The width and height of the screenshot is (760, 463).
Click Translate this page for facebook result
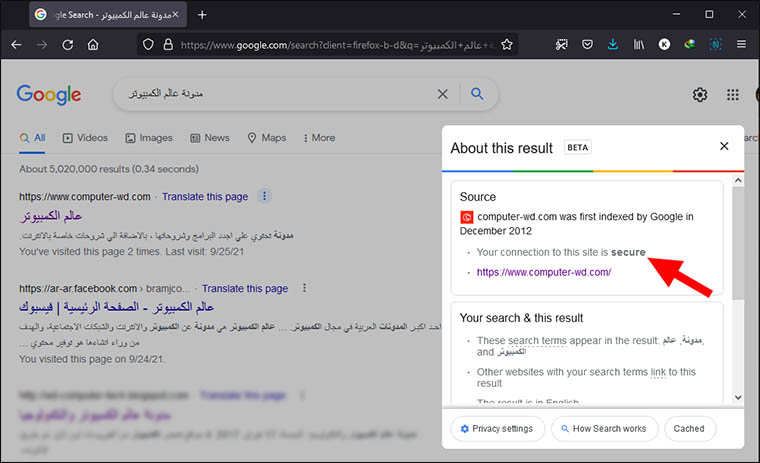pos(245,288)
